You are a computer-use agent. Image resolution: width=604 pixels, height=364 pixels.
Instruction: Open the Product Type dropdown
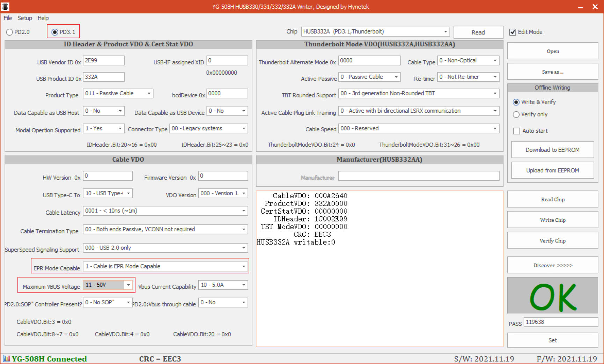(149, 94)
